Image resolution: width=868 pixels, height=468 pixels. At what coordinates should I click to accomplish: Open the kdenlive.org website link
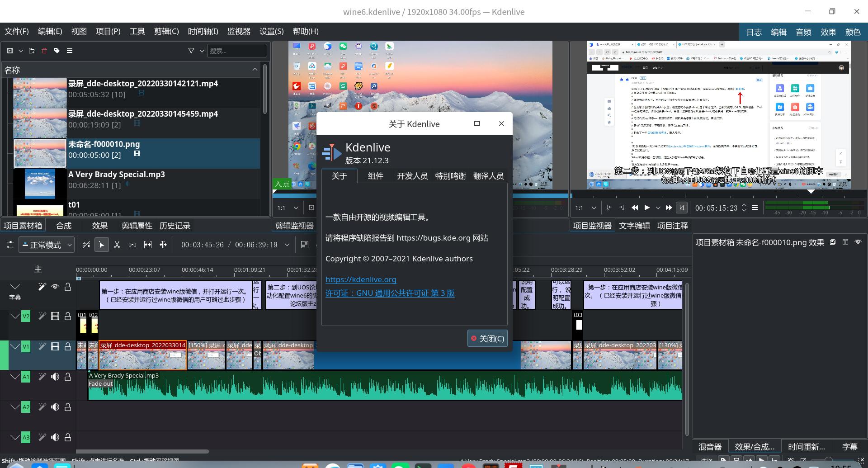[361, 279]
